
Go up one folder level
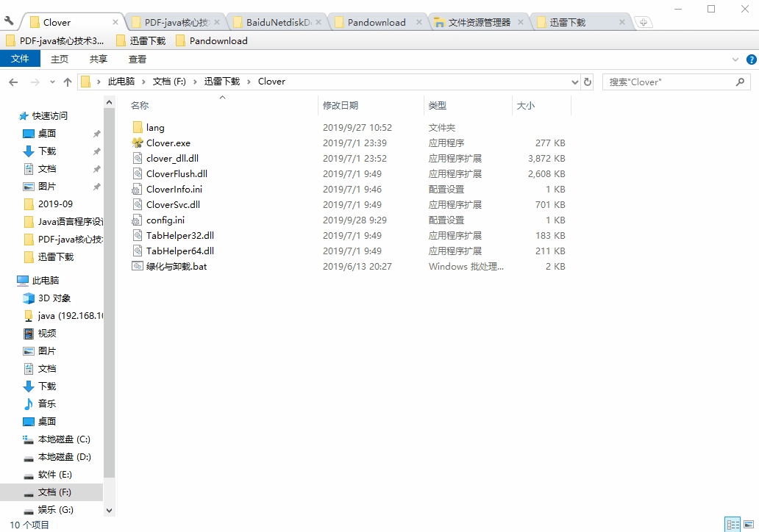[x=68, y=82]
